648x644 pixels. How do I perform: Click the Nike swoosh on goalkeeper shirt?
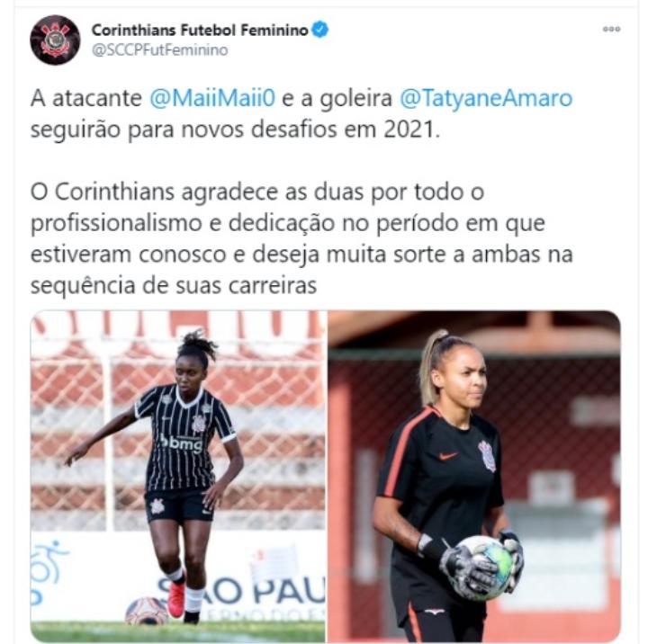448,455
